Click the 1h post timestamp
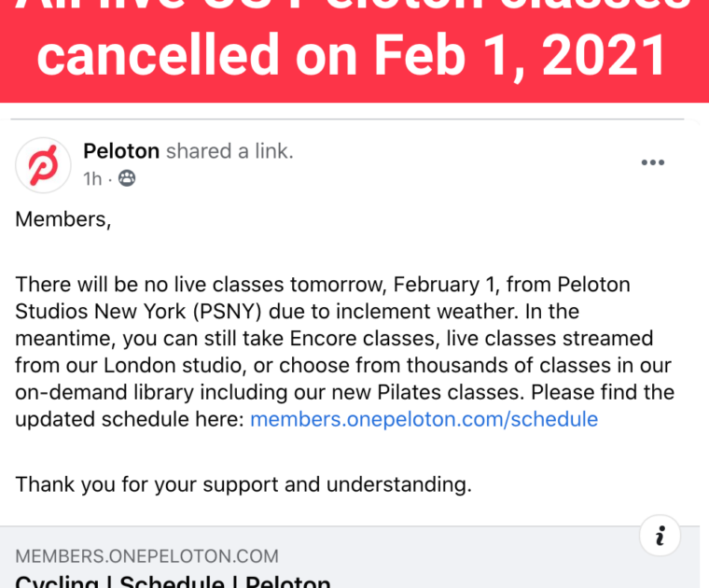The width and height of the screenshot is (709, 588). (92, 178)
